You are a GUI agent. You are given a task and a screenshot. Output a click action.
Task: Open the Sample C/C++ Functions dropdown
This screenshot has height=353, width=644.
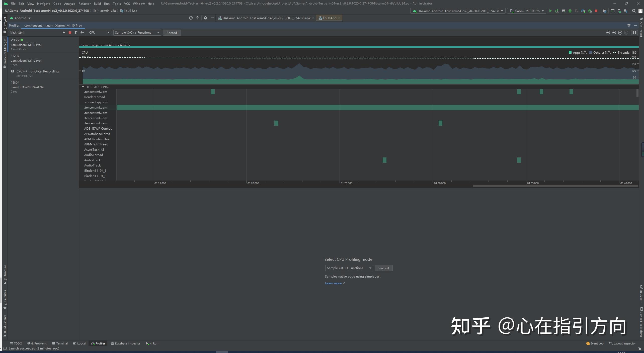coord(137,33)
